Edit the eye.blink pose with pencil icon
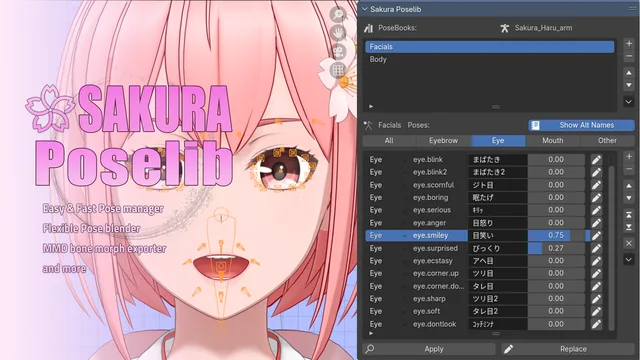Image resolution: width=640 pixels, height=360 pixels. pos(596,160)
